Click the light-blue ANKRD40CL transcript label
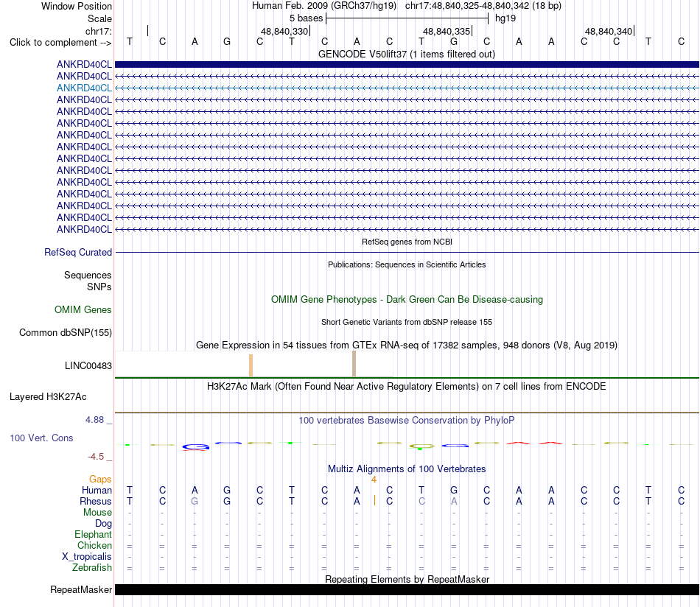This screenshot has height=607, width=700. pos(84,88)
